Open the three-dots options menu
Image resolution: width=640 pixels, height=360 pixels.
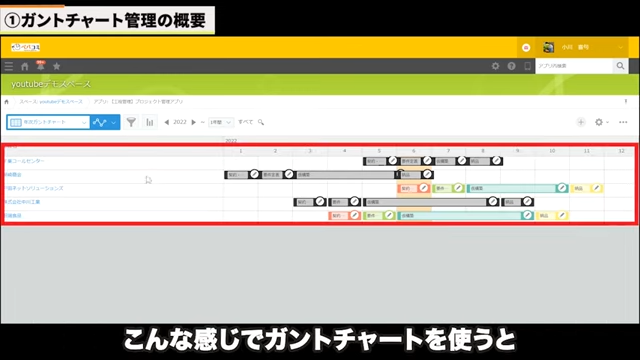(x=623, y=122)
